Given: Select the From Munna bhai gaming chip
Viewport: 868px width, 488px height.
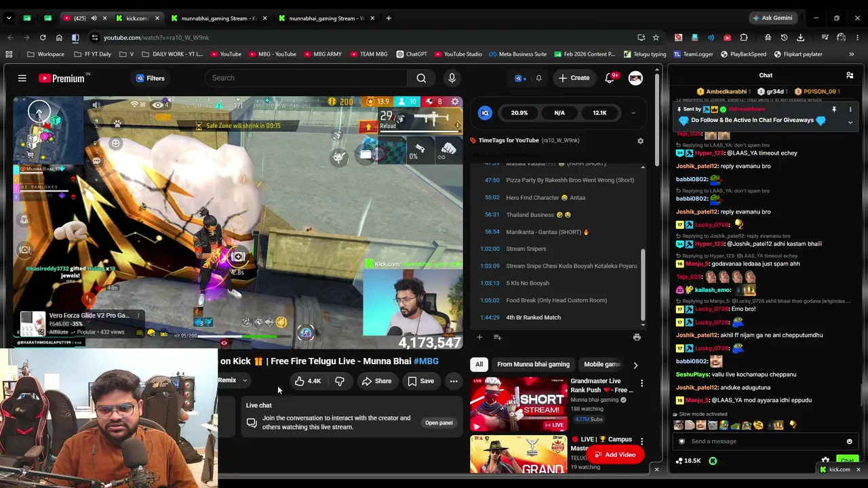Looking at the screenshot, I should [533, 365].
